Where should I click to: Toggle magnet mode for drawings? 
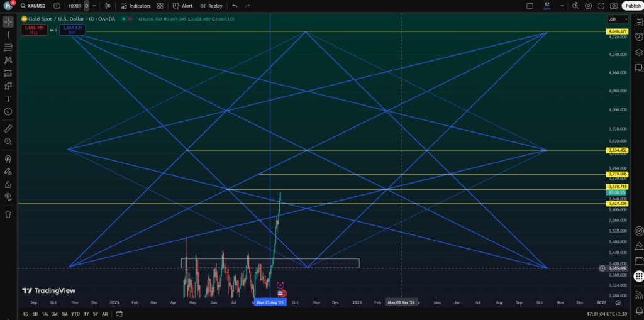tap(8, 159)
